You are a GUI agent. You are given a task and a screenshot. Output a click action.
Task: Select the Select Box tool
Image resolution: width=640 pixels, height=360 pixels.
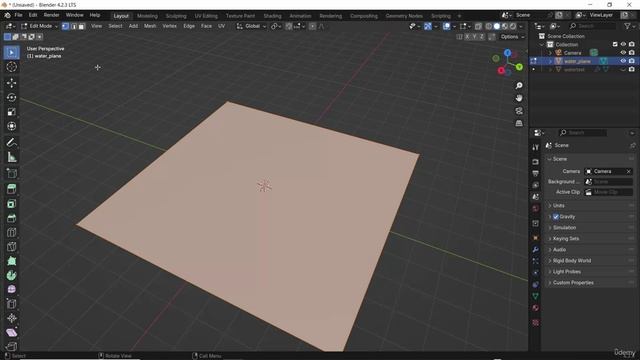tap(11, 53)
